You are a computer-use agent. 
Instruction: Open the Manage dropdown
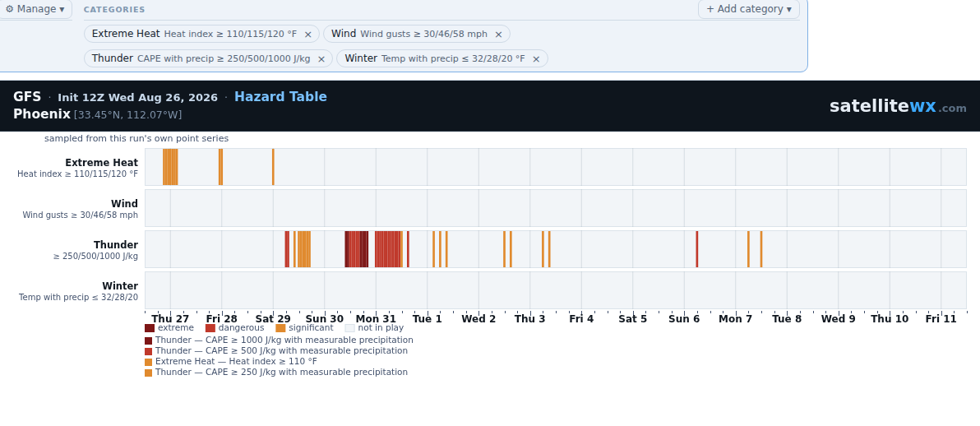click(35, 9)
